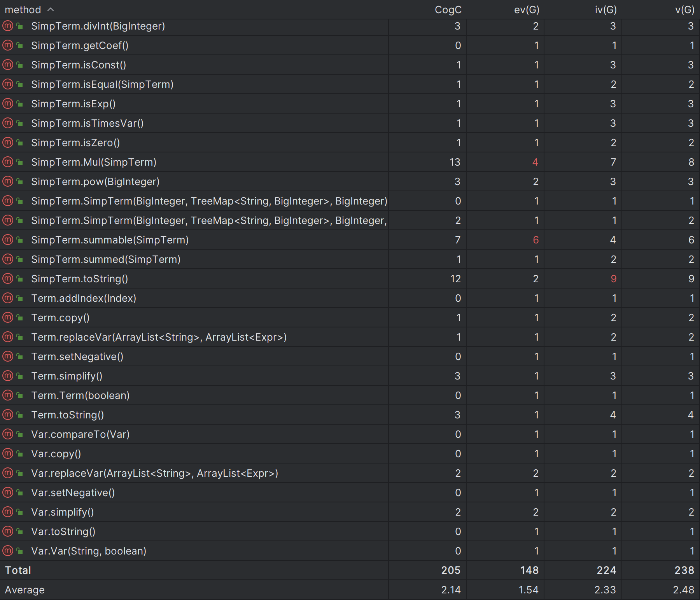
Task: Select the Term.Term(boolean) method name
Action: pos(80,395)
